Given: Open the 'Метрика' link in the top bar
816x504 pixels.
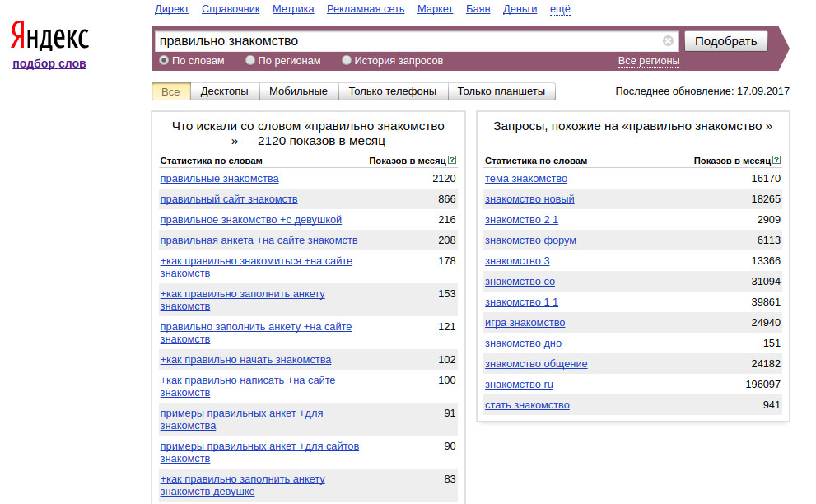Looking at the screenshot, I should (x=293, y=9).
